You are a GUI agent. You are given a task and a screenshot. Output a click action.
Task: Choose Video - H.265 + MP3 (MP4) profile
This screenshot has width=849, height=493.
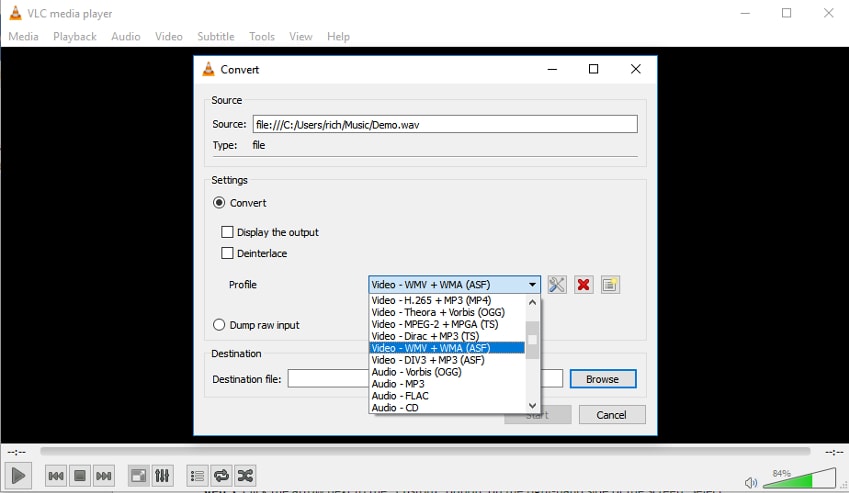(447, 300)
